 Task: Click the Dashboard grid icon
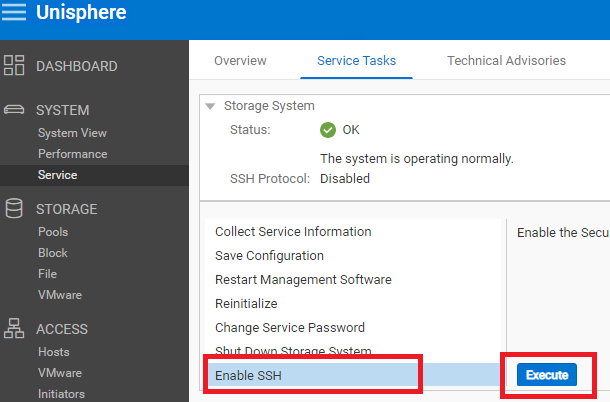coord(15,66)
